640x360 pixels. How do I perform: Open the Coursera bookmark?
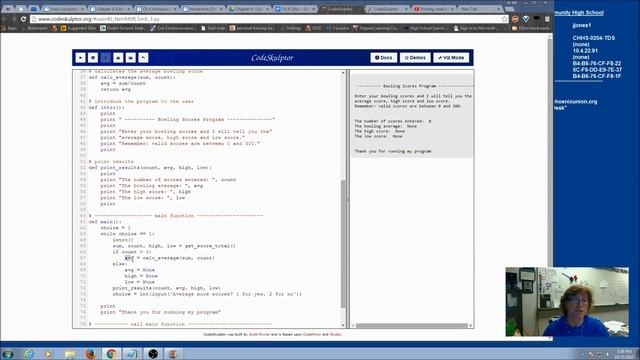click(x=337, y=28)
